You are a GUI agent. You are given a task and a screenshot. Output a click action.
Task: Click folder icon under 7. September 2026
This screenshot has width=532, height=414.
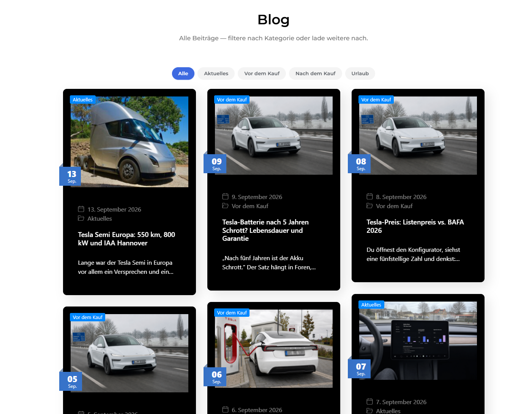[369, 411]
